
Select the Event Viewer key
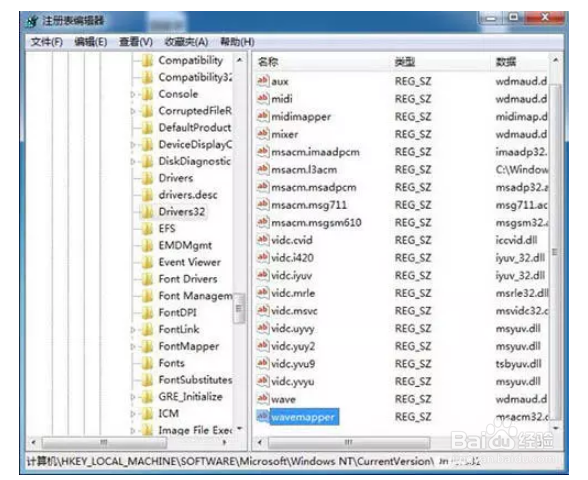pyautogui.click(x=190, y=262)
